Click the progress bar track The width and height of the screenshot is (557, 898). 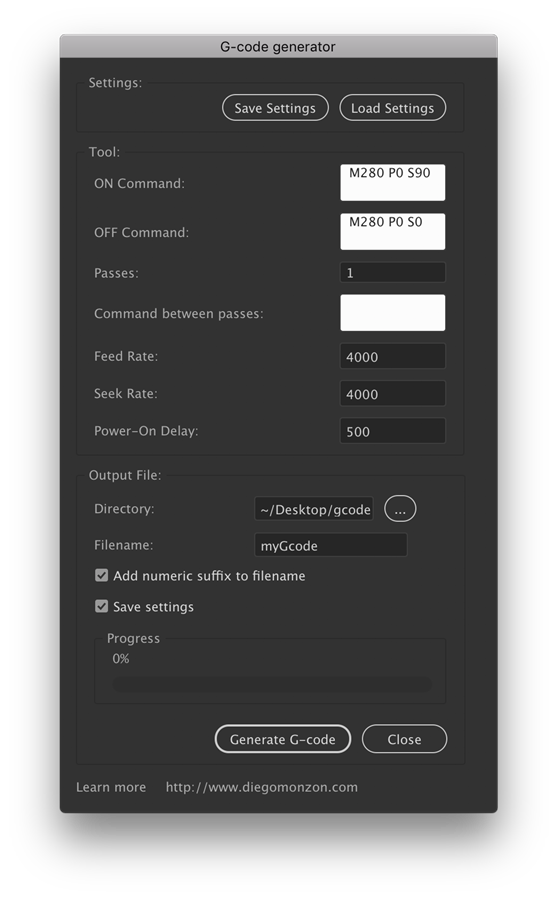coord(272,684)
